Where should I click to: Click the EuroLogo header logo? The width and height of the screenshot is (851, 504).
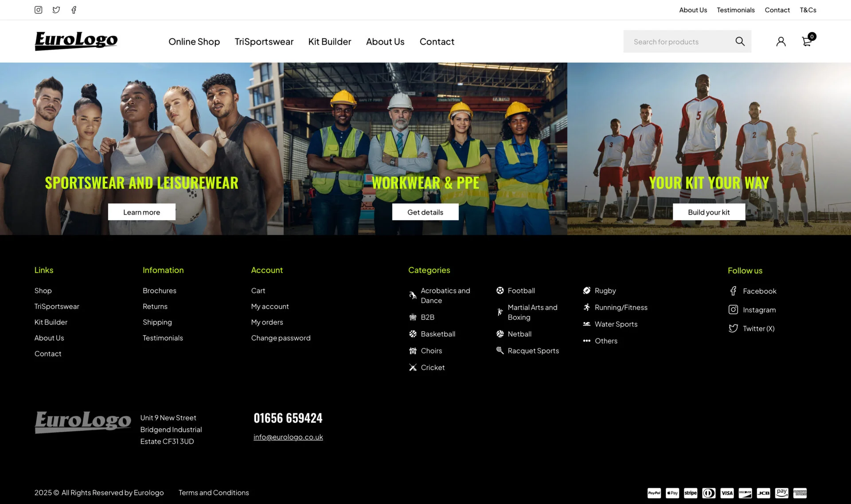tap(76, 41)
